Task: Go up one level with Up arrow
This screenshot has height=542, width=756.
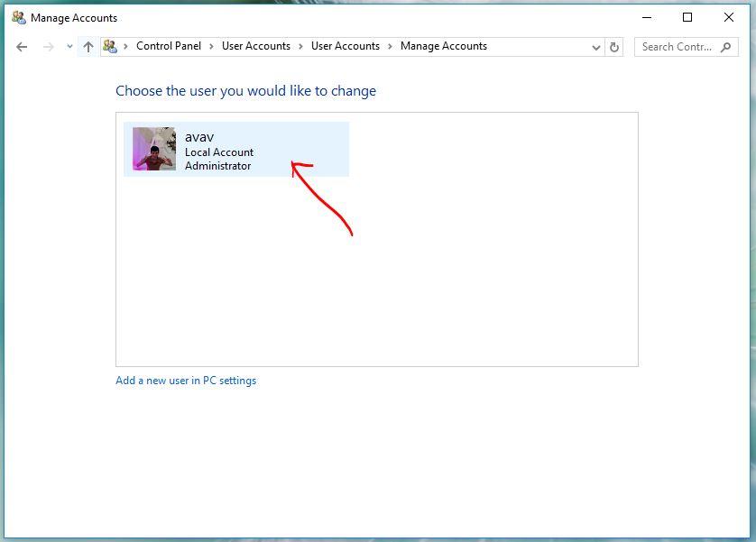Action: 88,47
